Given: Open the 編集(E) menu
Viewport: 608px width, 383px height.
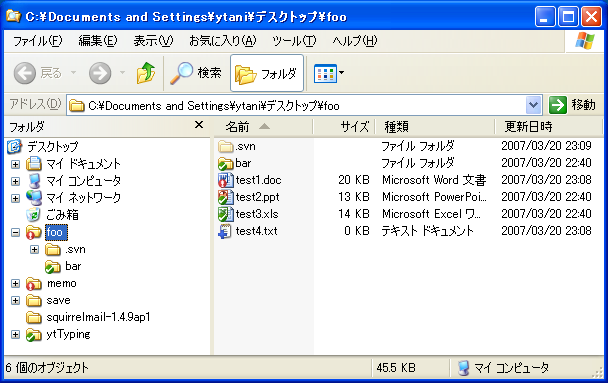Looking at the screenshot, I should click(98, 41).
